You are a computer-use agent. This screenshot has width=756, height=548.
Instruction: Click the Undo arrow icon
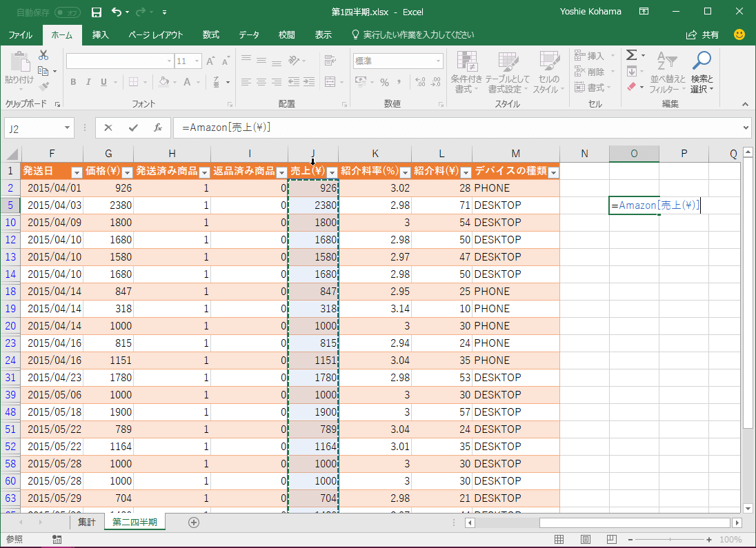point(117,12)
